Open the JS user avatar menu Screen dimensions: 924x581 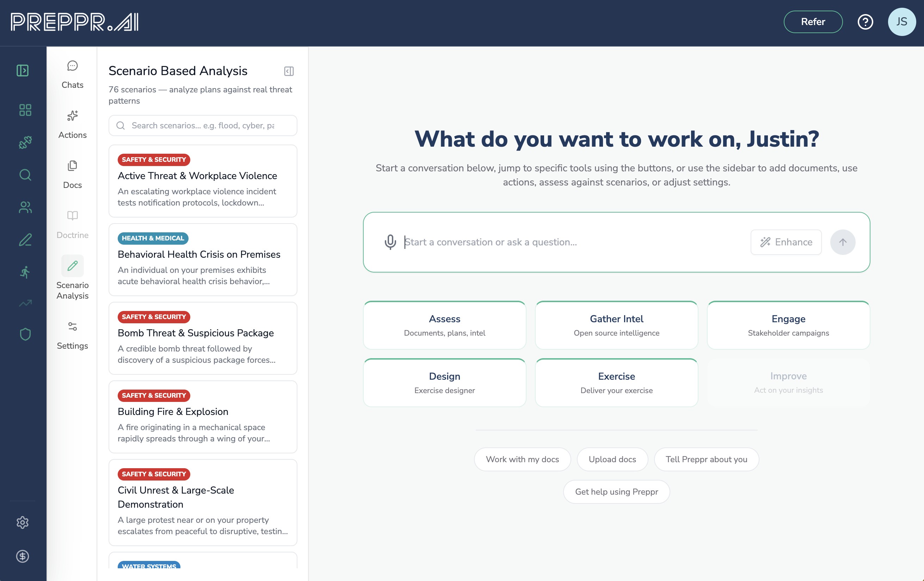point(902,22)
